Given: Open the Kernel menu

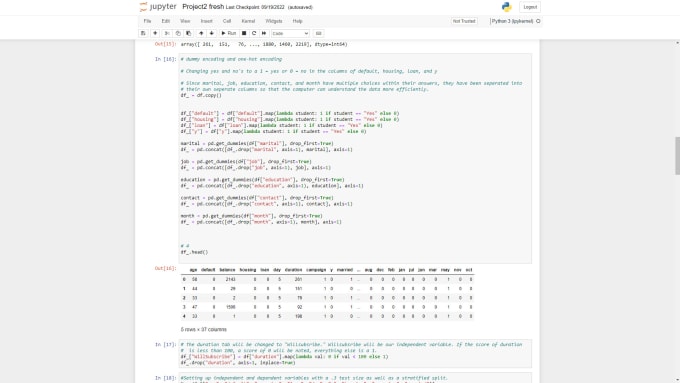Looking at the screenshot, I should (248, 21).
